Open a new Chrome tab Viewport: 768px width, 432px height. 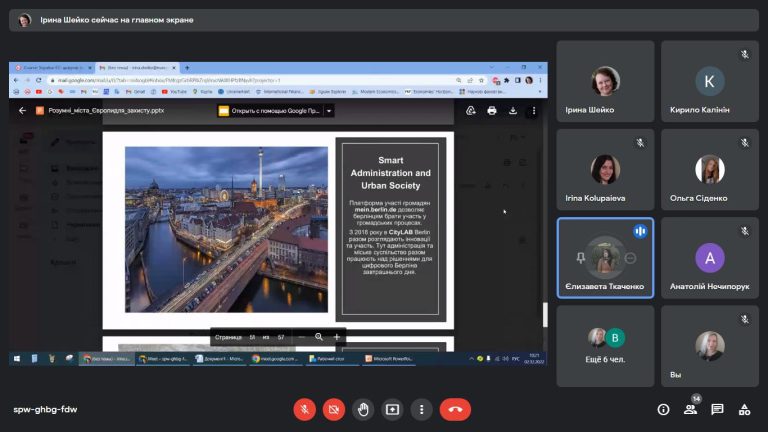(x=187, y=68)
